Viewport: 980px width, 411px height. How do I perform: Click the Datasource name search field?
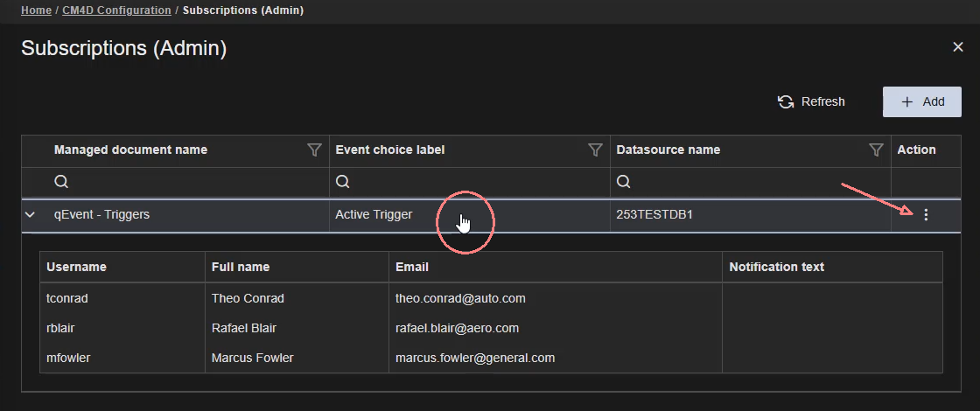click(x=751, y=182)
